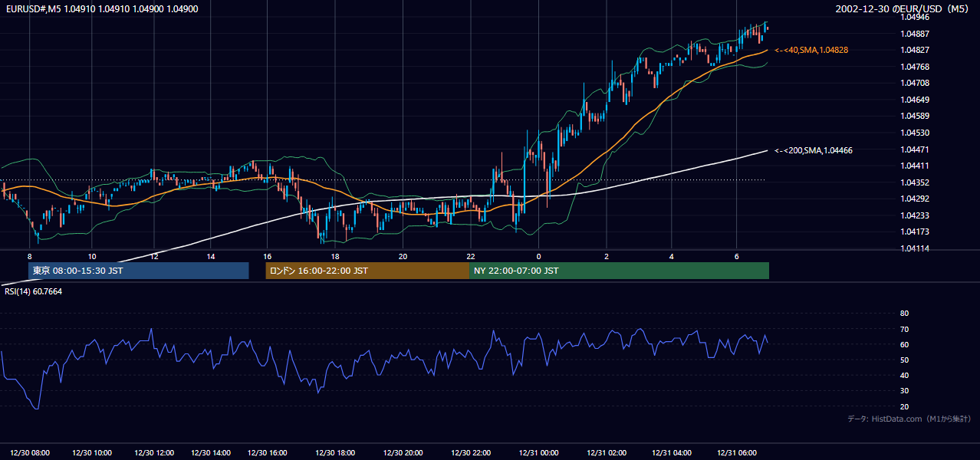Click the bottom date label 12/31 06:00

point(737,453)
